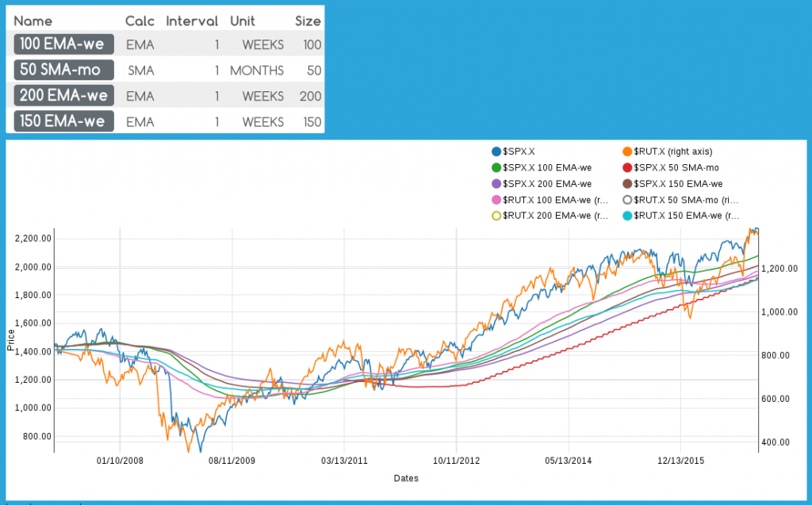Click the Calc column header

click(140, 21)
